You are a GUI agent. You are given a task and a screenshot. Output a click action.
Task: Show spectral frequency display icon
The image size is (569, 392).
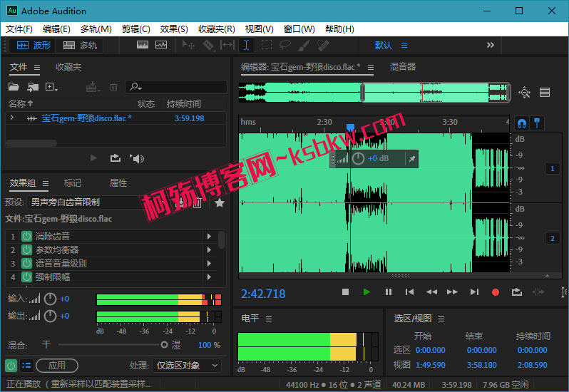[x=143, y=45]
